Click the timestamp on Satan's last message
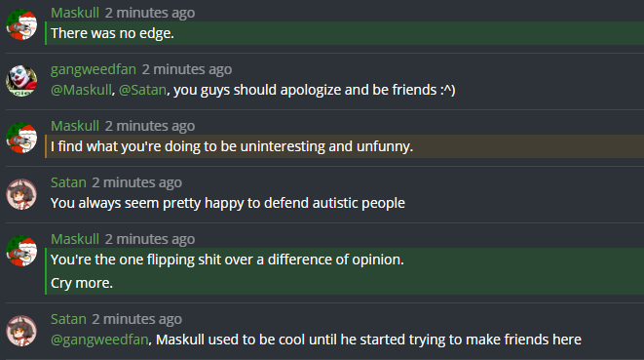This screenshot has height=360, width=644. [x=136, y=319]
